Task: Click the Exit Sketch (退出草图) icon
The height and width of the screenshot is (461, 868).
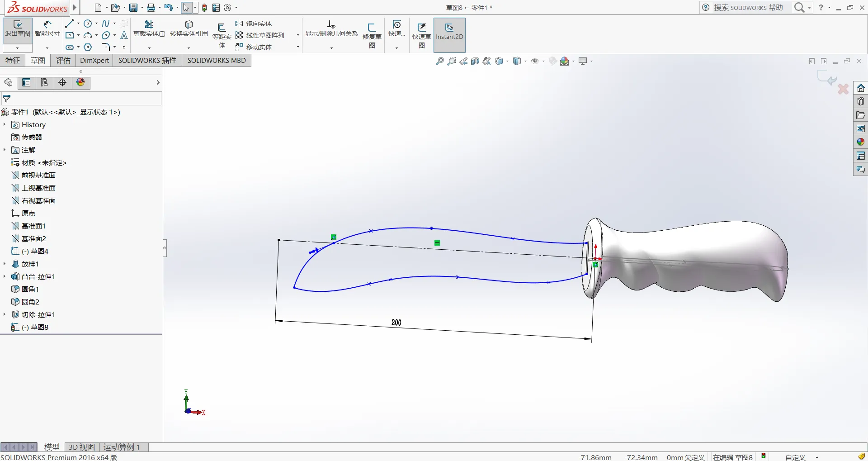Action: tap(18, 29)
